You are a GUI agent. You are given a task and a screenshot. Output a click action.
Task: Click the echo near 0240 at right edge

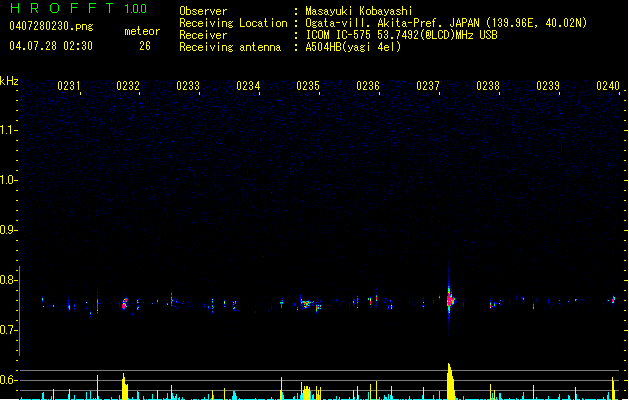(613, 300)
